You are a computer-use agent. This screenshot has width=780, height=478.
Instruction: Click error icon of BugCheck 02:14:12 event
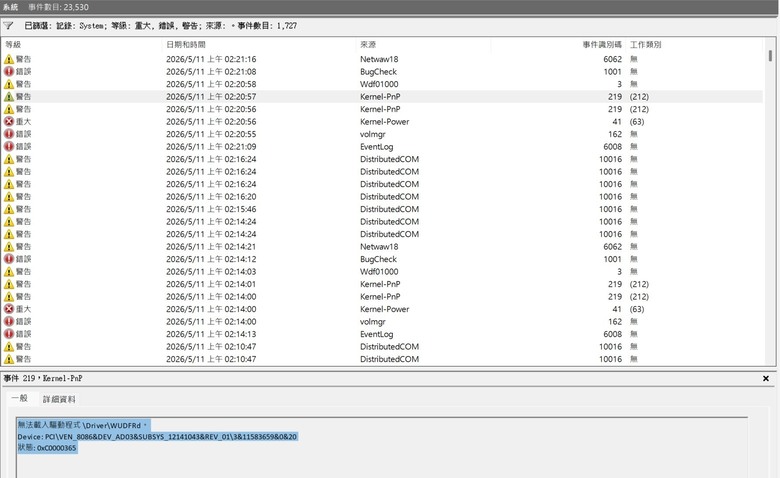click(x=9, y=259)
